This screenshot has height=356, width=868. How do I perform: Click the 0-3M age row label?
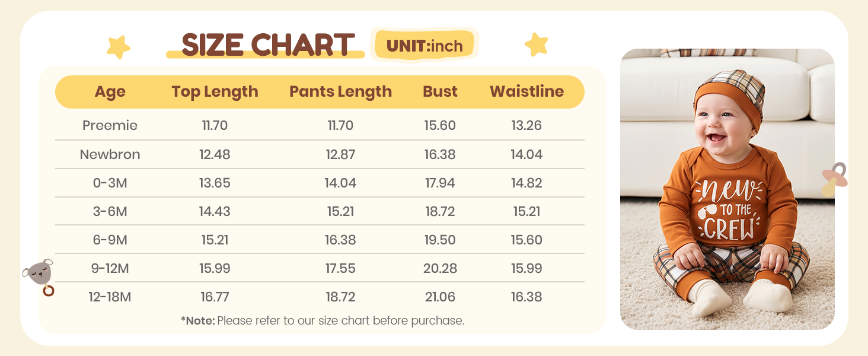[x=110, y=183]
